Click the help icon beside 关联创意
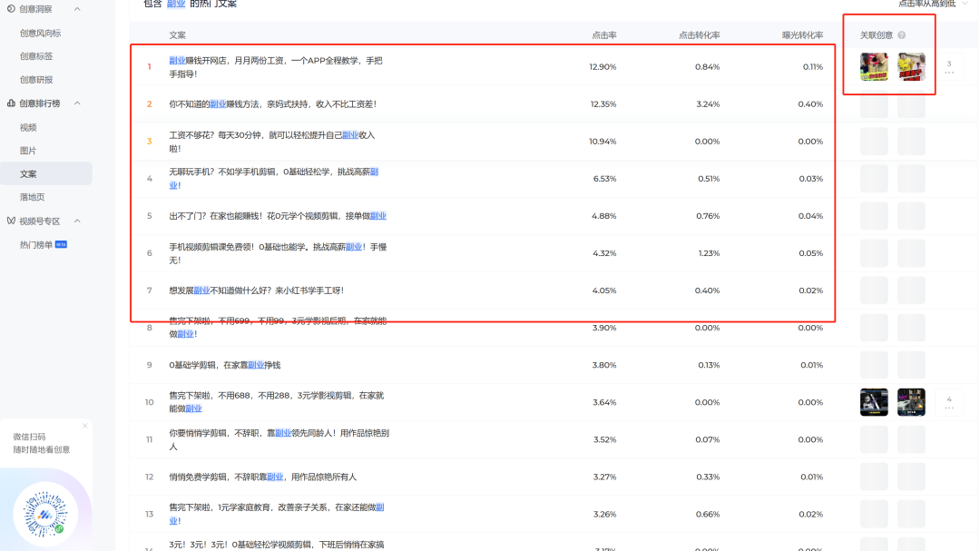Image resolution: width=980 pixels, height=551 pixels. [x=901, y=35]
